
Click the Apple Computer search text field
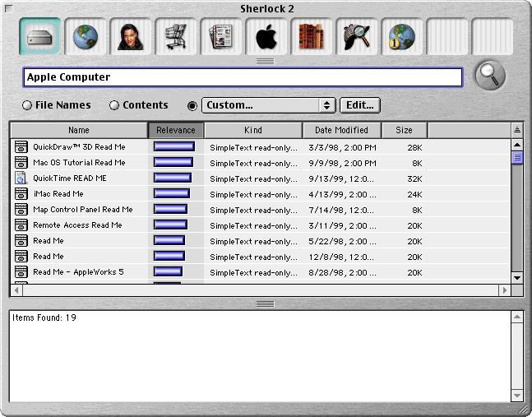coord(243,77)
